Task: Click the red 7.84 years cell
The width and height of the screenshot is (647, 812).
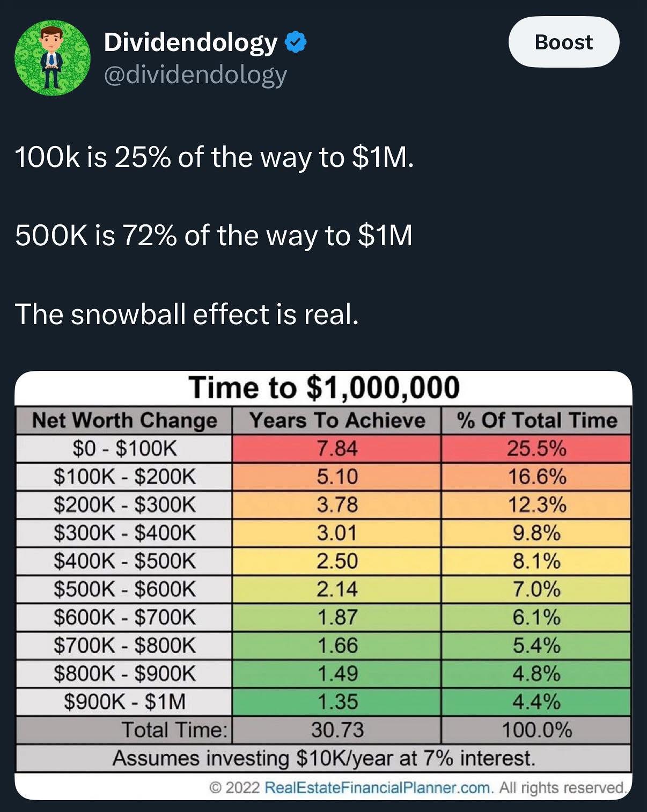Action: (336, 448)
